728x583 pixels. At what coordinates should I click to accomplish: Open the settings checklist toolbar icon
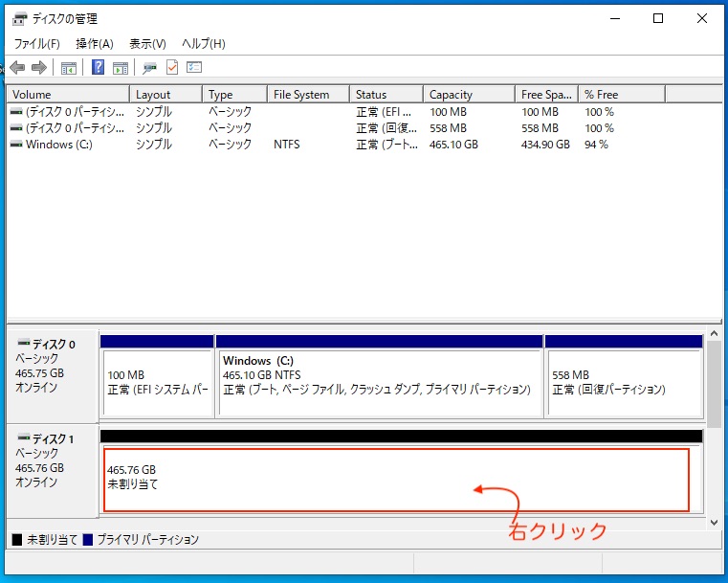coord(194,67)
